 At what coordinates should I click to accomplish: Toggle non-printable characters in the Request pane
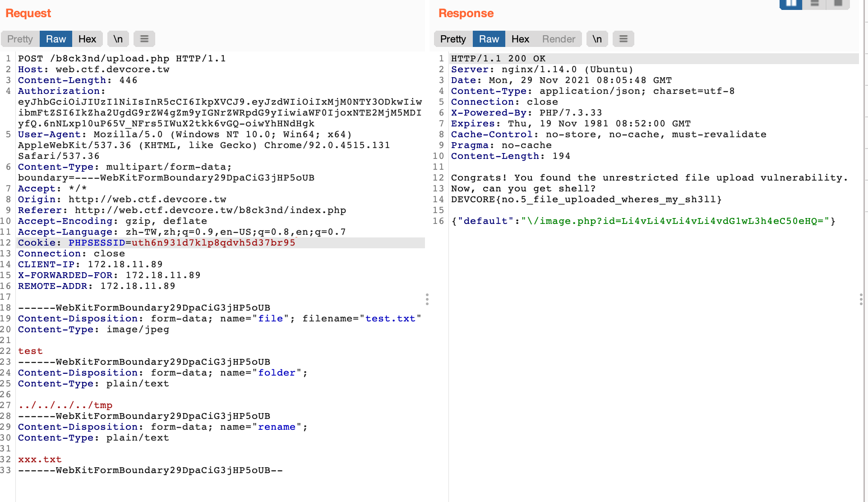[x=118, y=39]
